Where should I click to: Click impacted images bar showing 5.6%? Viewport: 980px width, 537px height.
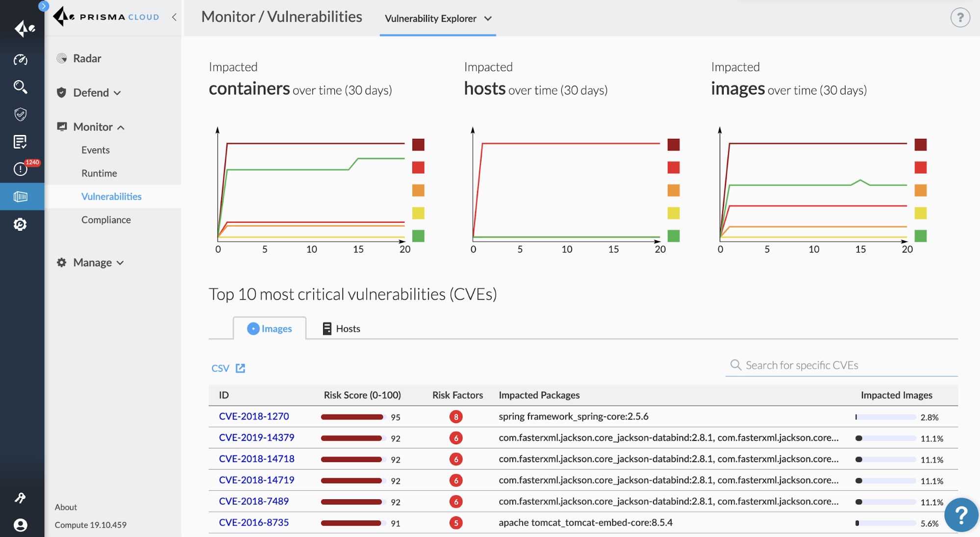click(885, 523)
